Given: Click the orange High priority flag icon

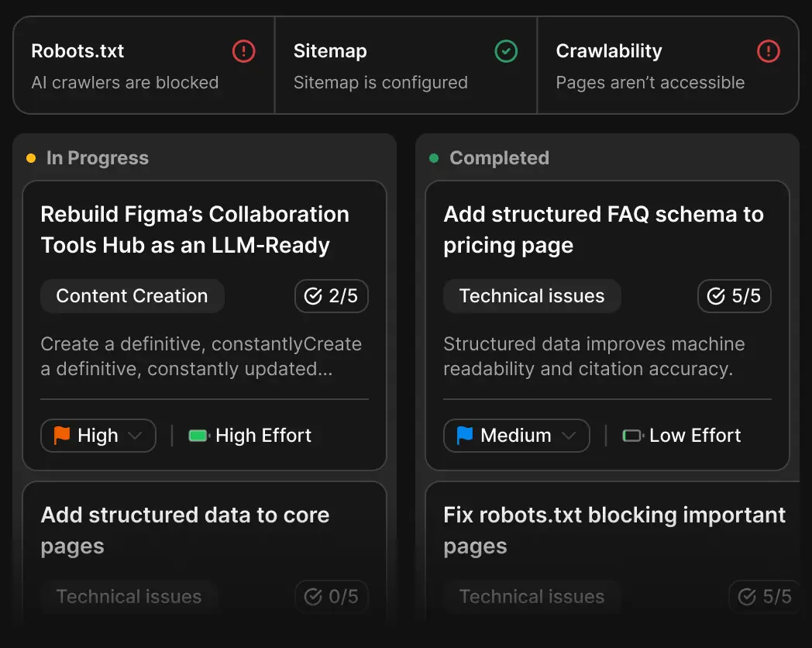Looking at the screenshot, I should pos(62,435).
